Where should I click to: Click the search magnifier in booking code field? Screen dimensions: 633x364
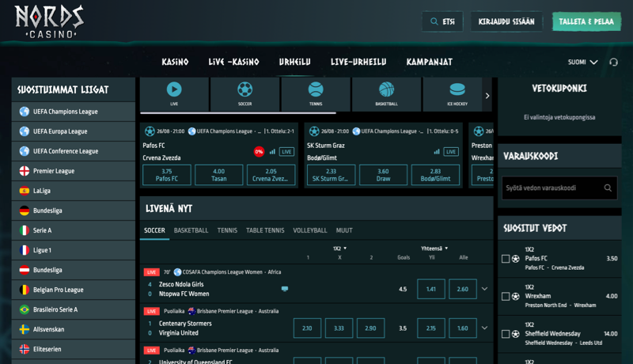(608, 188)
